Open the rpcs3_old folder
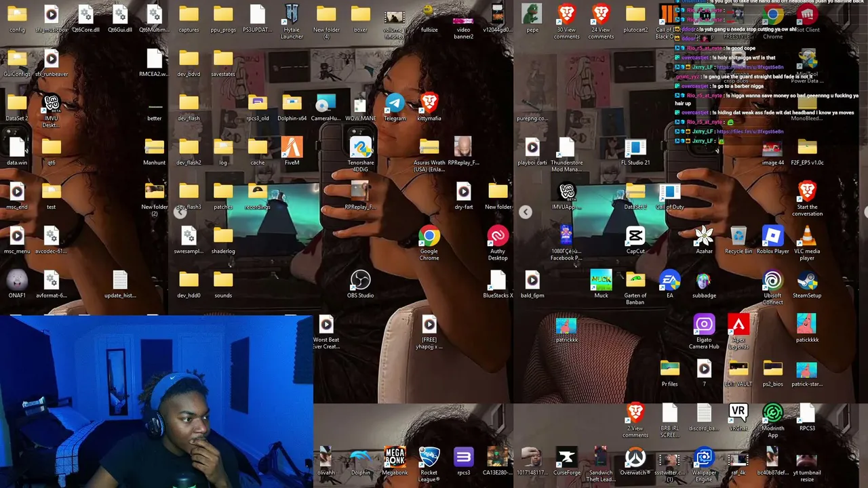868x488 pixels. click(x=257, y=103)
